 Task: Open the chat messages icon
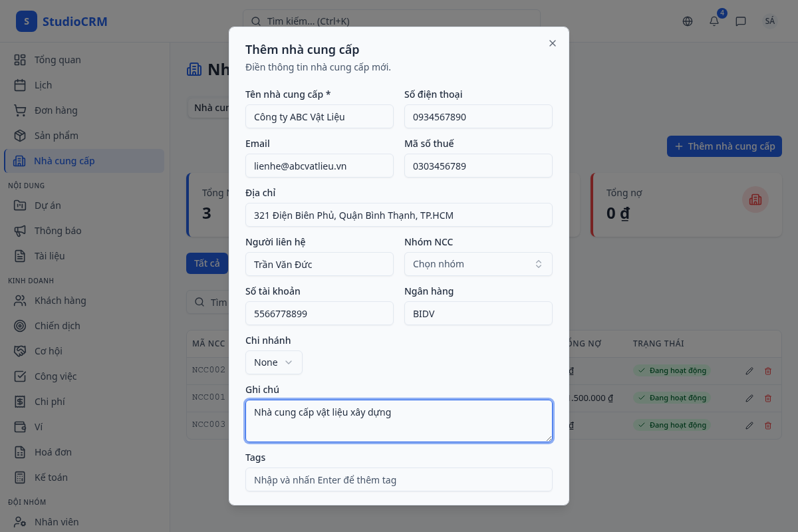741,21
